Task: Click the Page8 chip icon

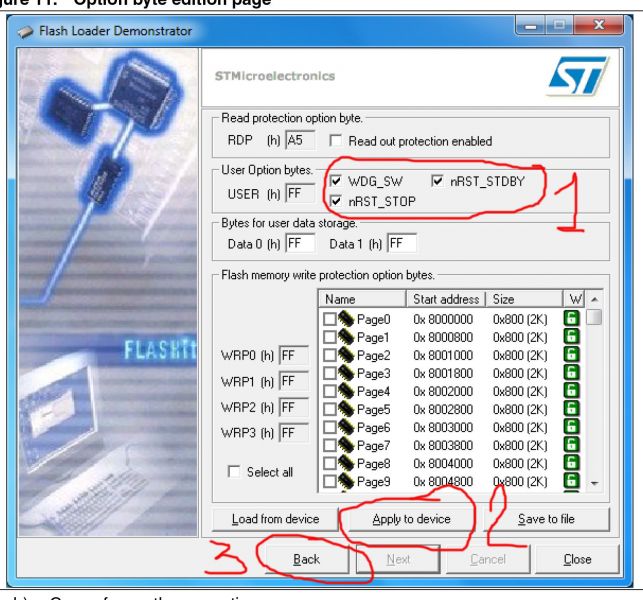Action: coord(346,463)
